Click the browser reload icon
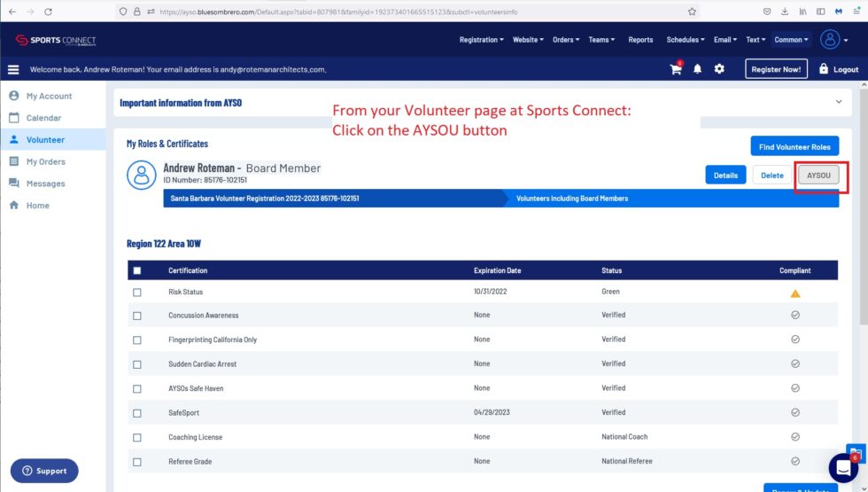The image size is (868, 492). (x=48, y=12)
